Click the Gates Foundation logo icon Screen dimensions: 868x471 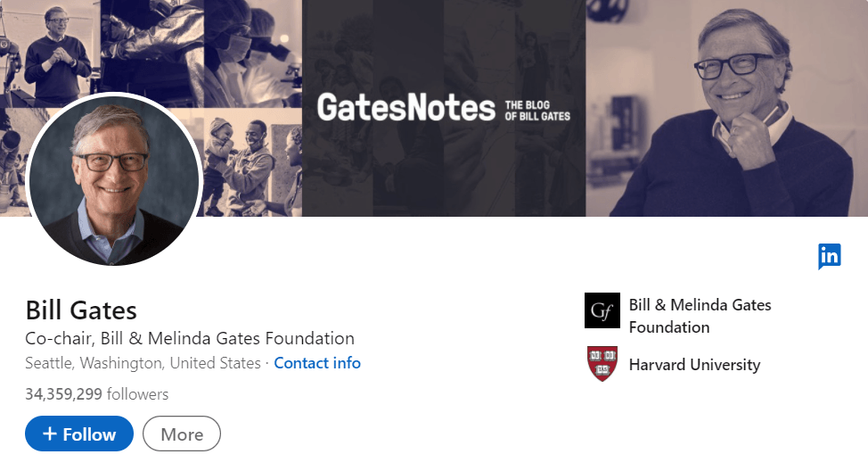coord(602,310)
